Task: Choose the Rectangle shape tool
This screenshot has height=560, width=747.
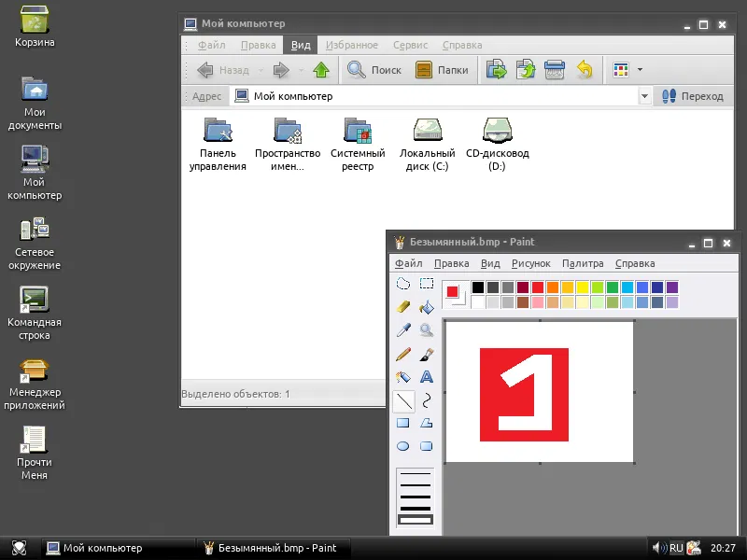Action: 403,423
